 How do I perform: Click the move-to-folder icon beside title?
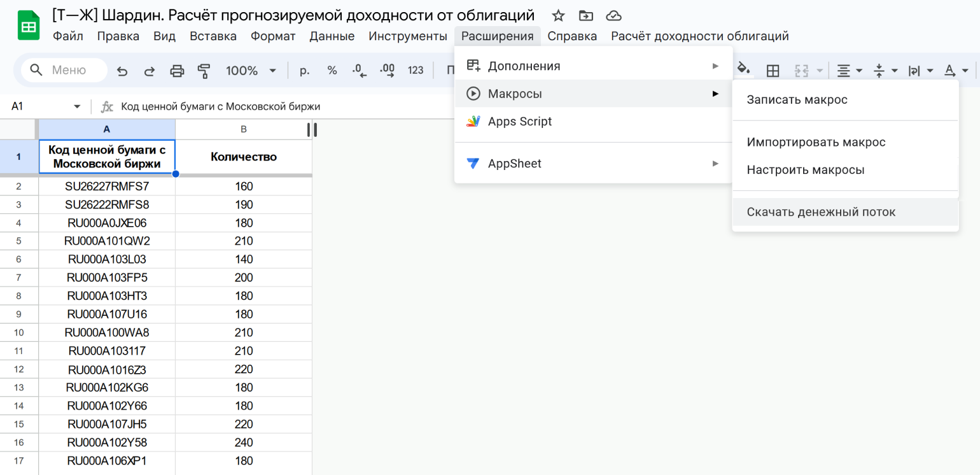(585, 16)
